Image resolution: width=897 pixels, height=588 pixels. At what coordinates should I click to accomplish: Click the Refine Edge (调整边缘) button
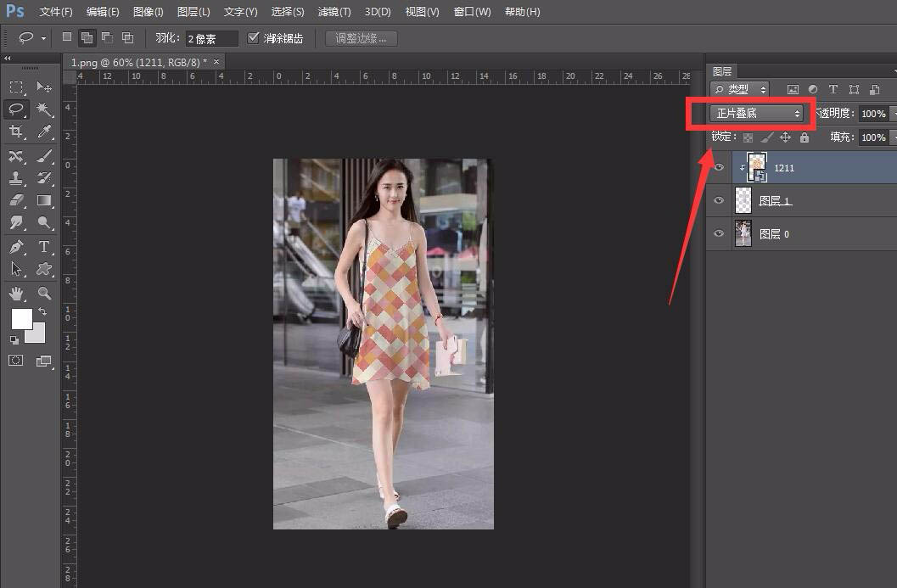coord(361,38)
